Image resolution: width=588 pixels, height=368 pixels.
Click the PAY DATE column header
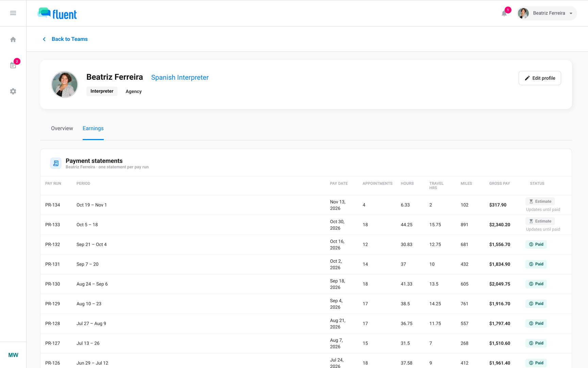point(339,184)
